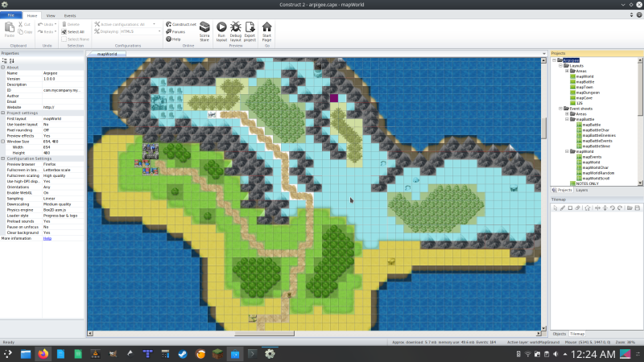
Task: Click the Debug layout bug icon
Action: point(235,27)
